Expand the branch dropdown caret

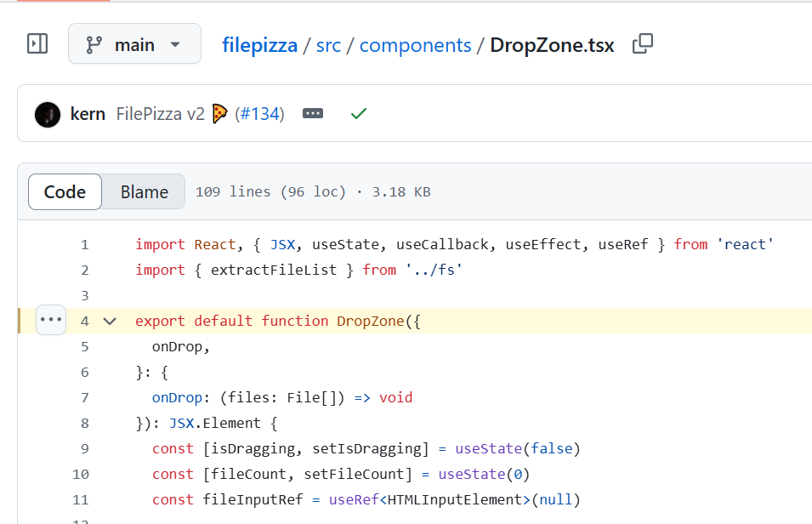point(173,43)
